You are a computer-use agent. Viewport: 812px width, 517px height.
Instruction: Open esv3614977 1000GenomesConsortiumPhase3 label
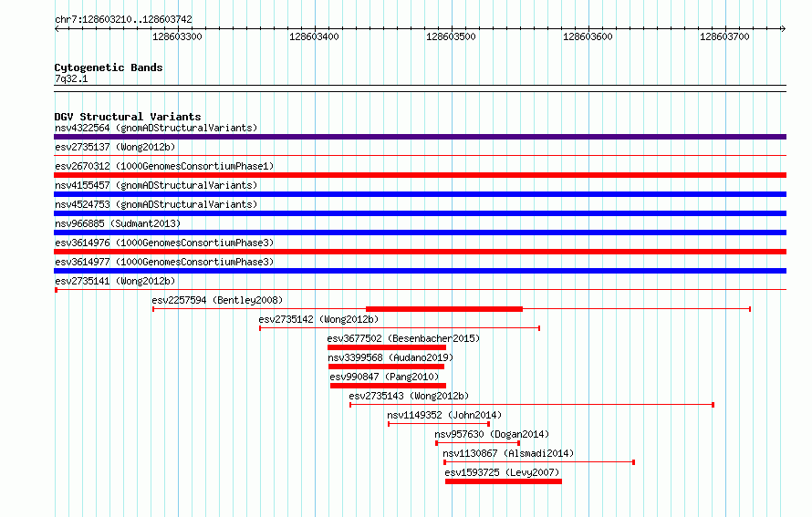(164, 262)
